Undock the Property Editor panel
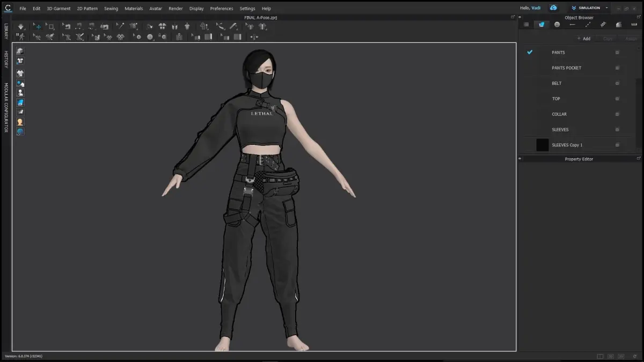 [639, 159]
